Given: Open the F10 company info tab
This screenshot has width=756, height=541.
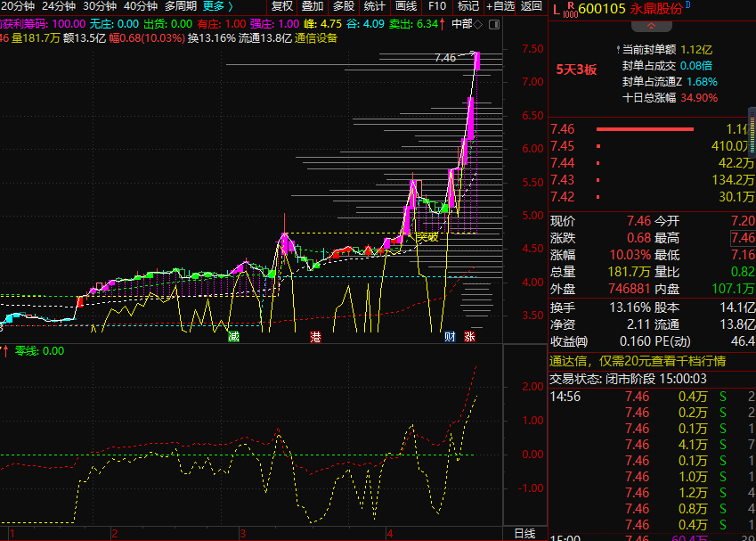Looking at the screenshot, I should coord(436,6).
